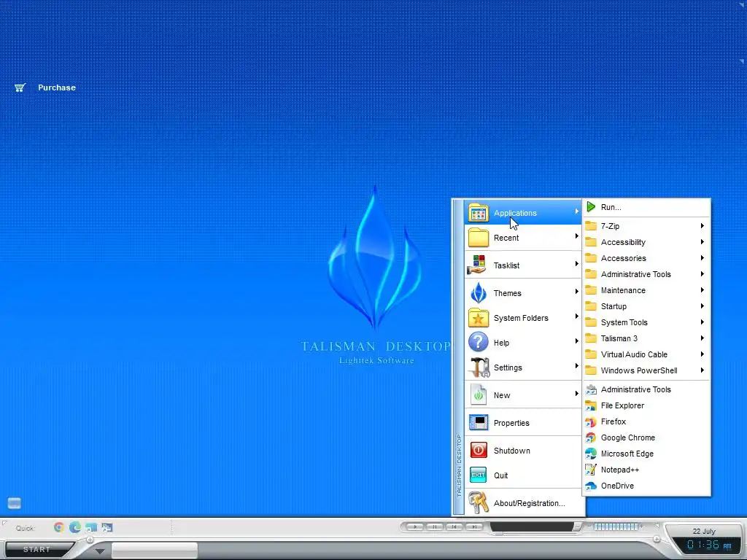Click the digital clock display

[x=709, y=545]
